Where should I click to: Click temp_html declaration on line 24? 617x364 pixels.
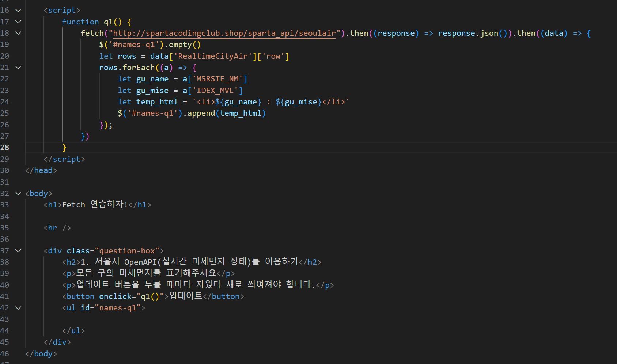tap(157, 102)
